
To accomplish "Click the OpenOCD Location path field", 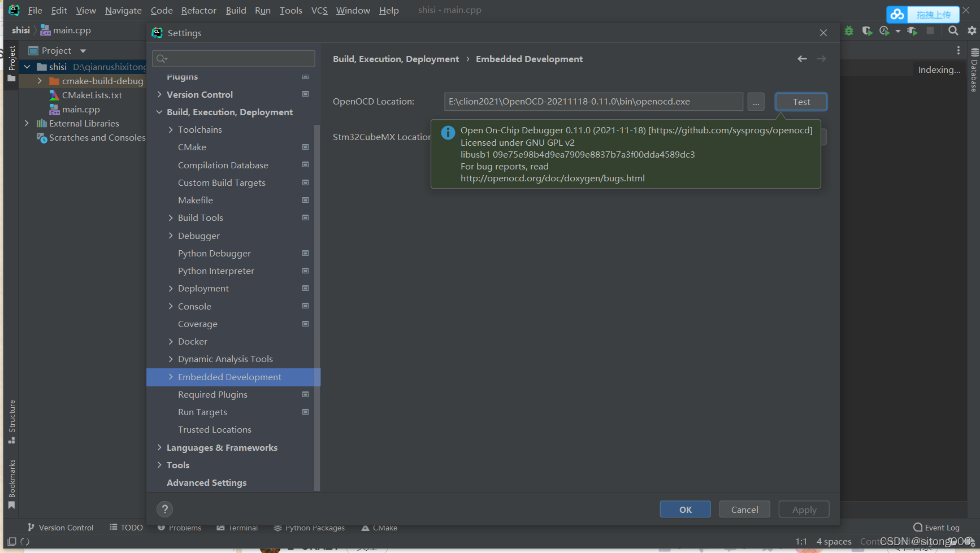I will coord(593,102).
